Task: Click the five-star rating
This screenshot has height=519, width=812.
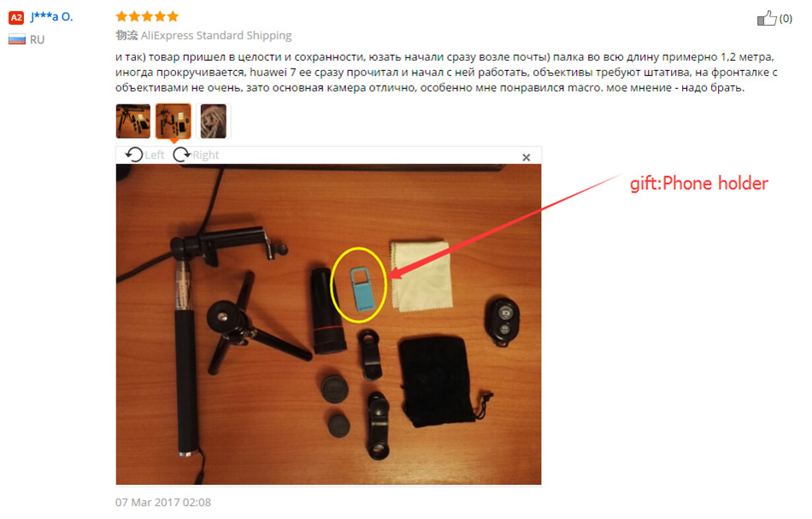Action: [x=147, y=16]
